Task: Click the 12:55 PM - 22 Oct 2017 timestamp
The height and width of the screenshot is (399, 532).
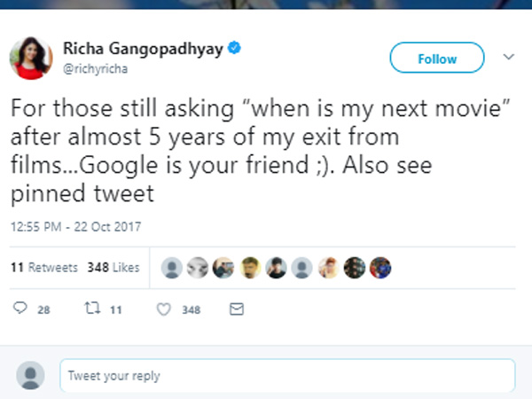Action: click(x=75, y=227)
